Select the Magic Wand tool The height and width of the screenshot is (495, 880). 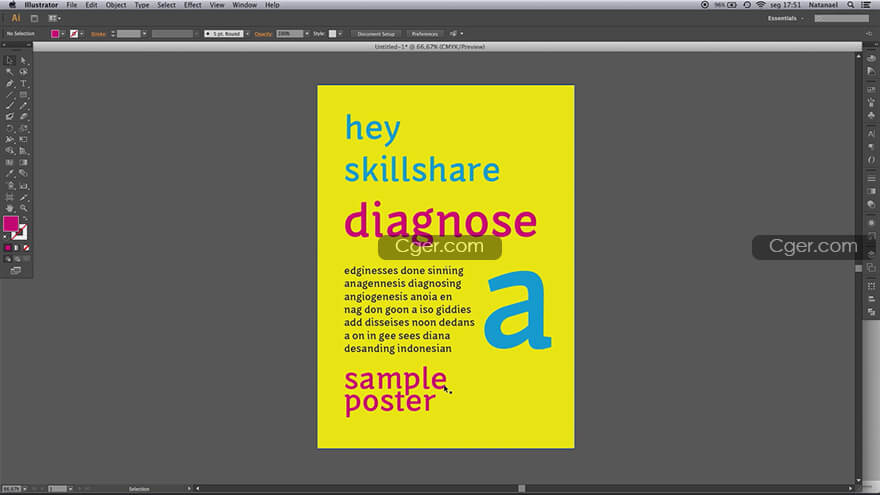coord(10,72)
